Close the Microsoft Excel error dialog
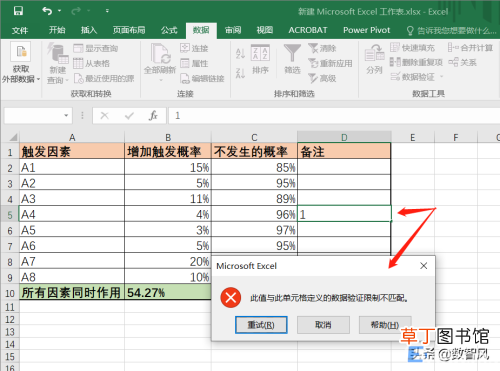 424,266
